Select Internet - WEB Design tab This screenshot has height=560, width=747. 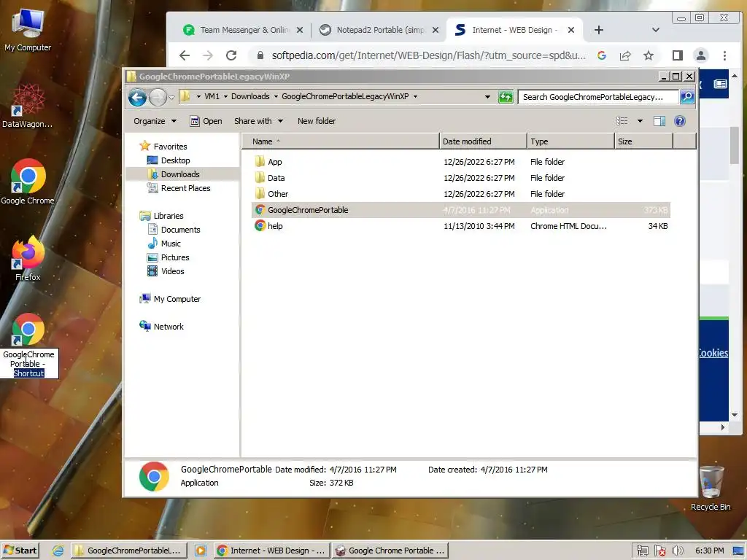[x=514, y=30]
